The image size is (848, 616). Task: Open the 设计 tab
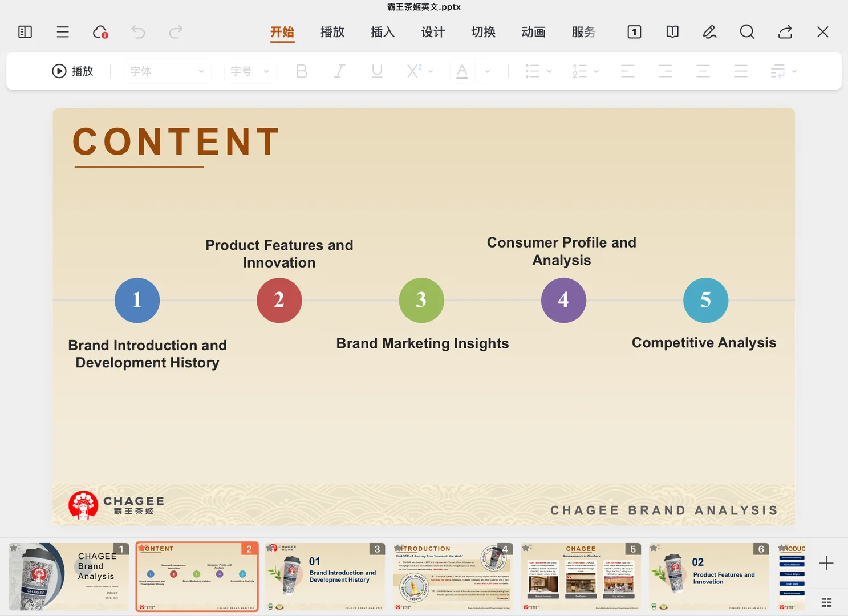[433, 32]
